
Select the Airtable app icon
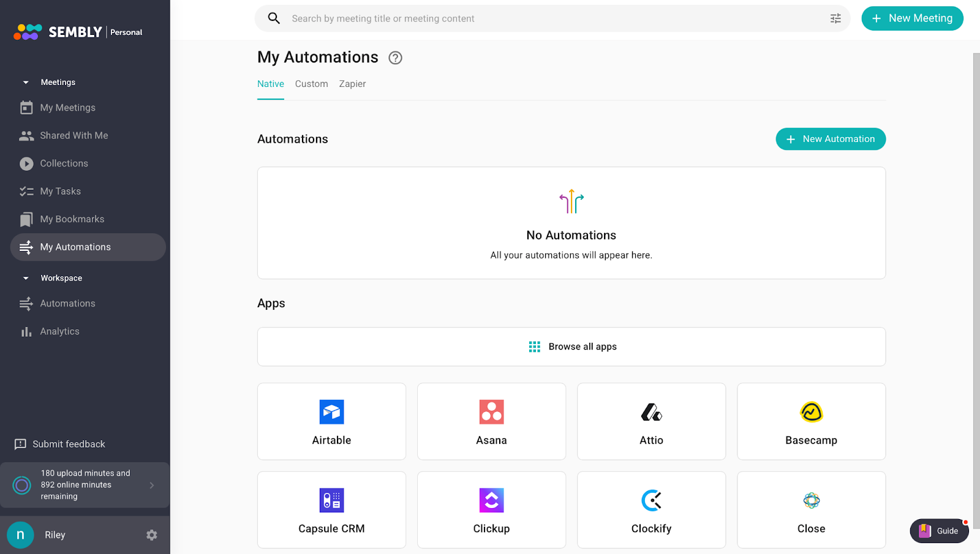point(331,412)
